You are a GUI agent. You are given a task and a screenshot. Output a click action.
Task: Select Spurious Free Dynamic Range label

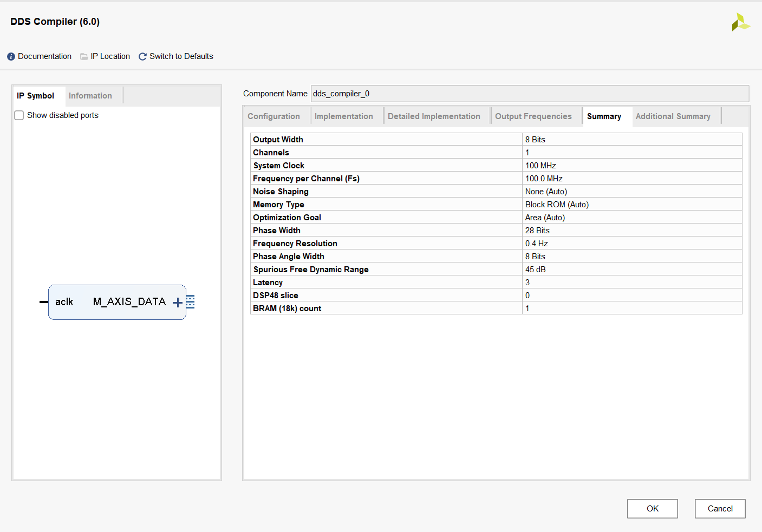pos(311,270)
